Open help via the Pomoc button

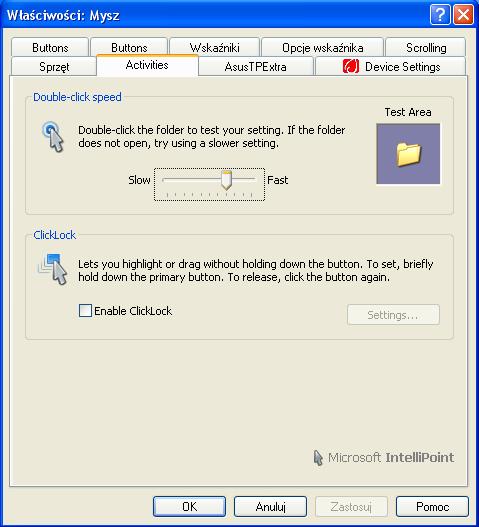click(432, 506)
